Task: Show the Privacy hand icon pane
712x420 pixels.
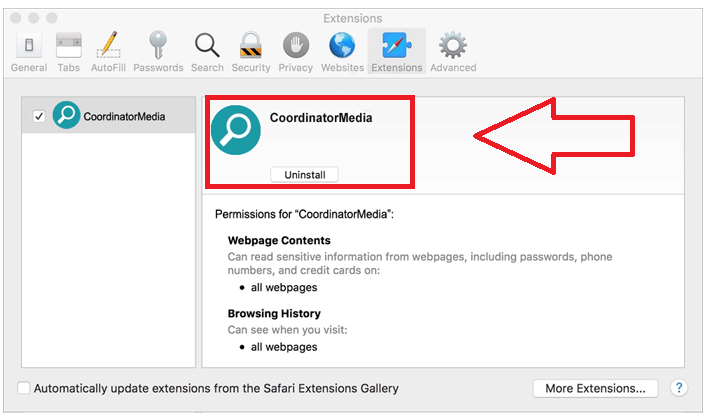Action: coord(296,52)
